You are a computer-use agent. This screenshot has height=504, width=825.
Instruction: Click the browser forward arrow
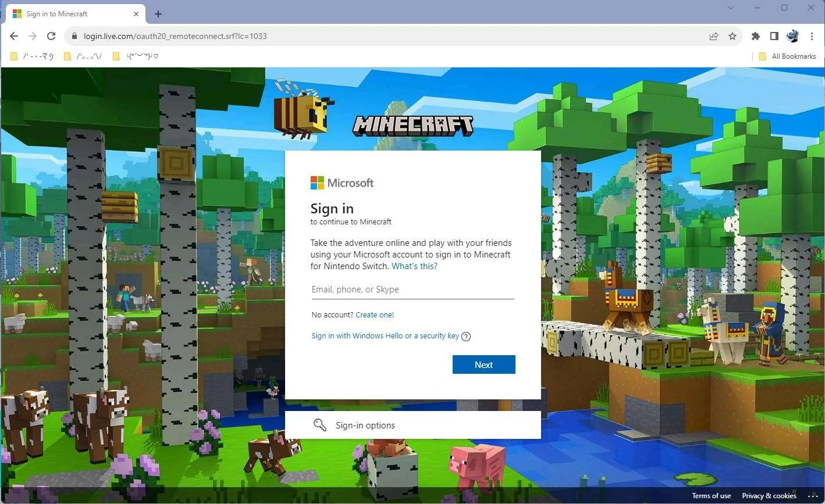point(33,36)
